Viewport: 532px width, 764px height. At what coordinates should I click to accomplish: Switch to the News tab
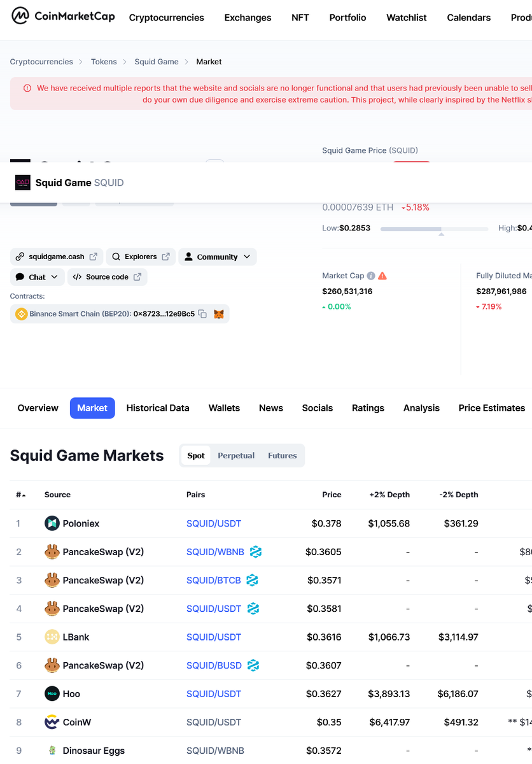(x=271, y=408)
